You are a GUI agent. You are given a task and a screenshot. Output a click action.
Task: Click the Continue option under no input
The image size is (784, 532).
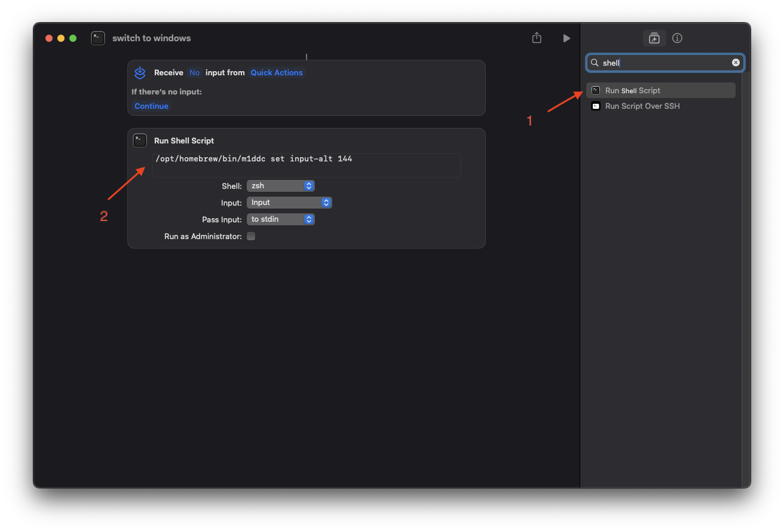tap(151, 106)
